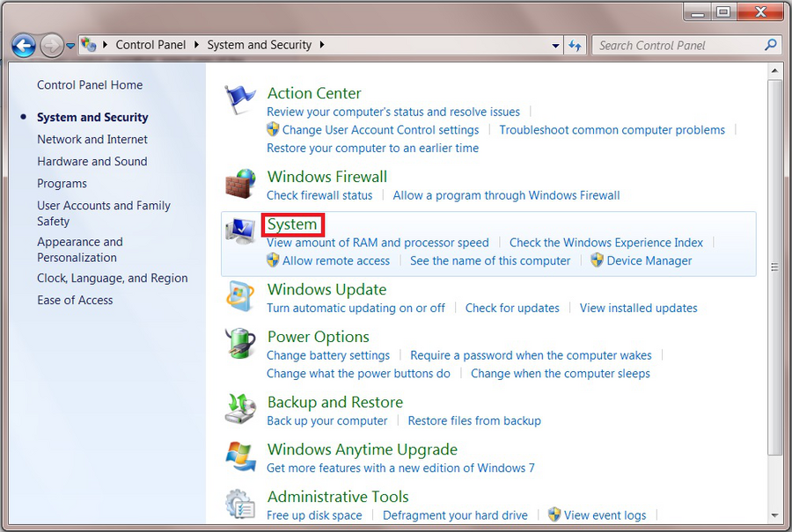Open the Administrative Tools gear icon
The width and height of the screenshot is (792, 532).
tap(239, 505)
